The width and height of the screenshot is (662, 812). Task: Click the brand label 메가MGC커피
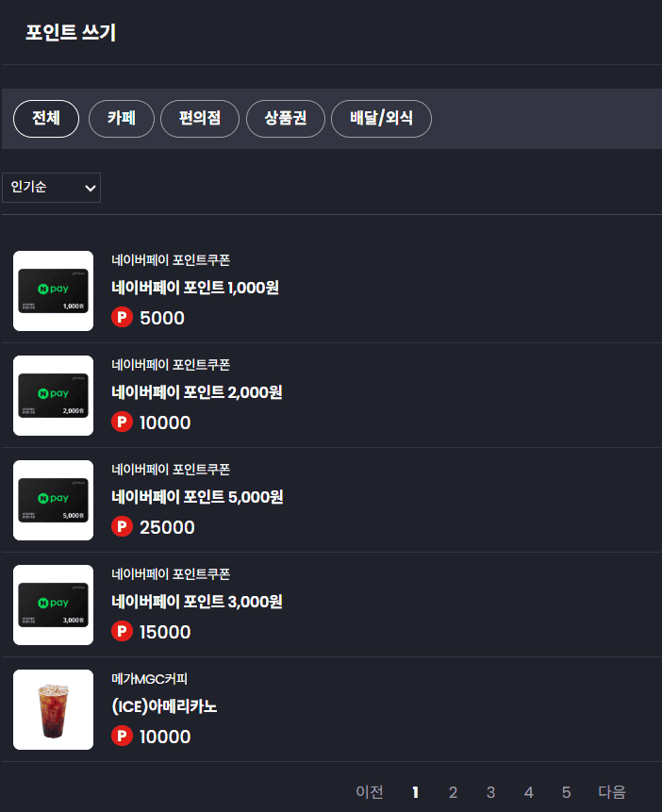[150, 678]
